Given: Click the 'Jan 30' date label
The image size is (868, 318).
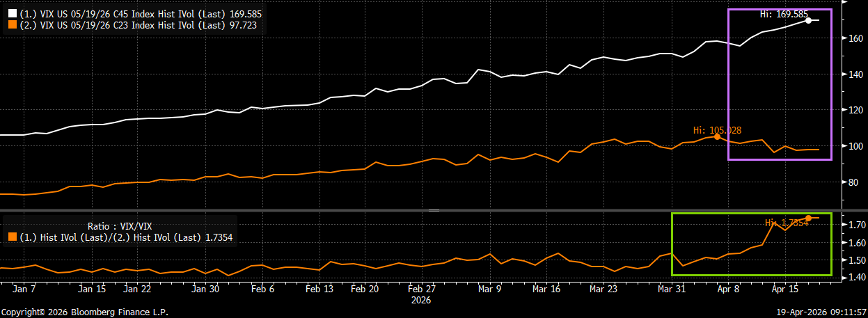Looking at the screenshot, I should pyautogui.click(x=205, y=289).
